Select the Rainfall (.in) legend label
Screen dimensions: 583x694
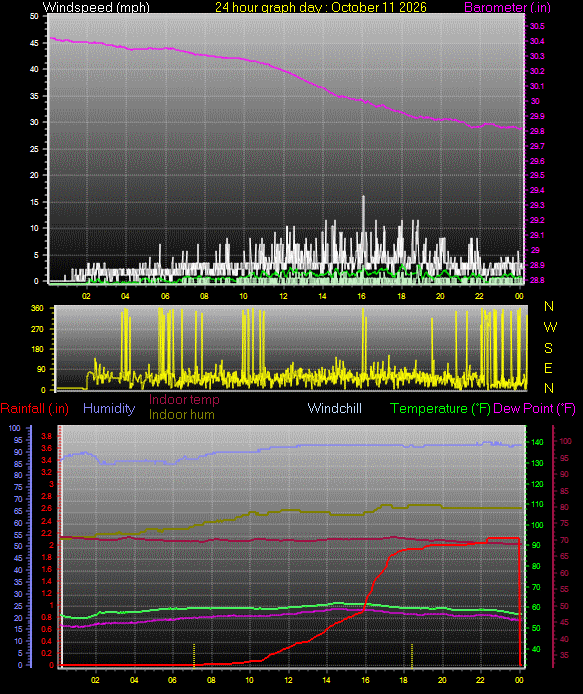[35, 409]
